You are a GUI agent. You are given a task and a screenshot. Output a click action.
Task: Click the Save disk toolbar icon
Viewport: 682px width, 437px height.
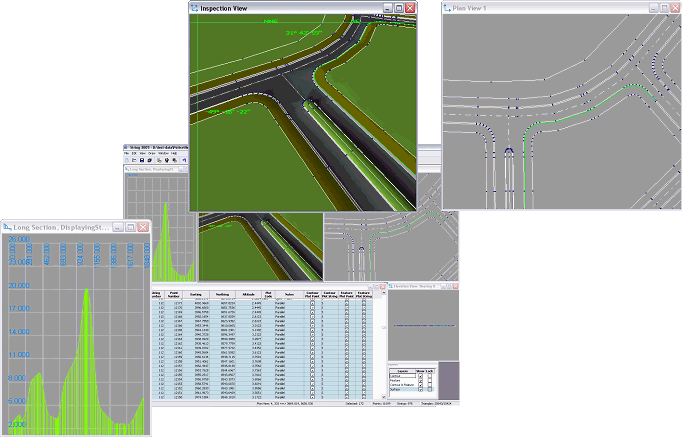[142, 160]
